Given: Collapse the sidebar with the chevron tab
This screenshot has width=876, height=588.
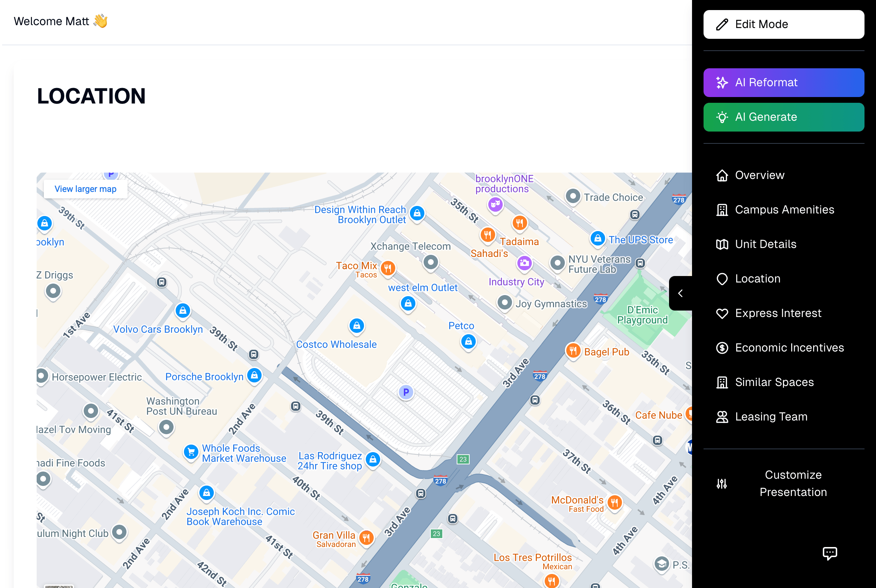Looking at the screenshot, I should click(680, 293).
